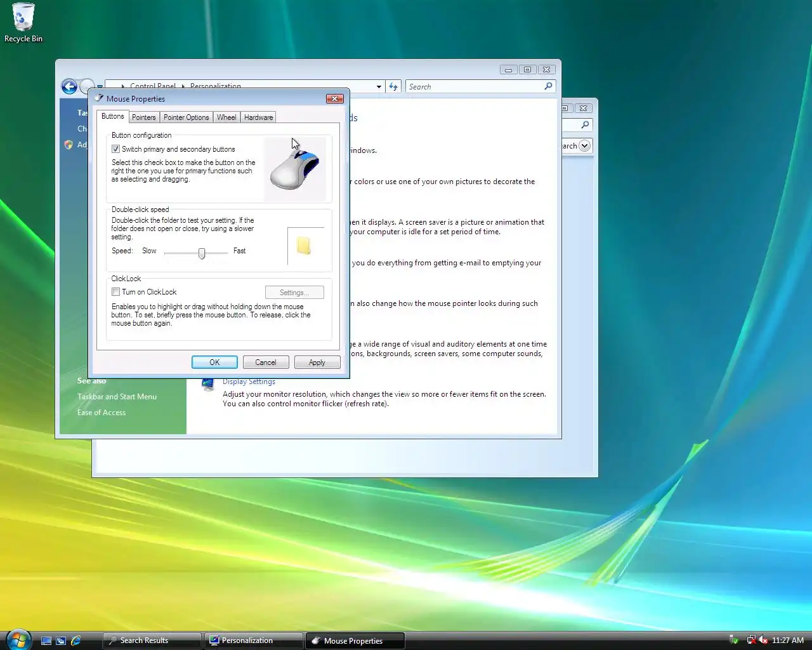The height and width of the screenshot is (650, 812).
Task: Close the Mouse Properties dialog
Action: click(335, 98)
